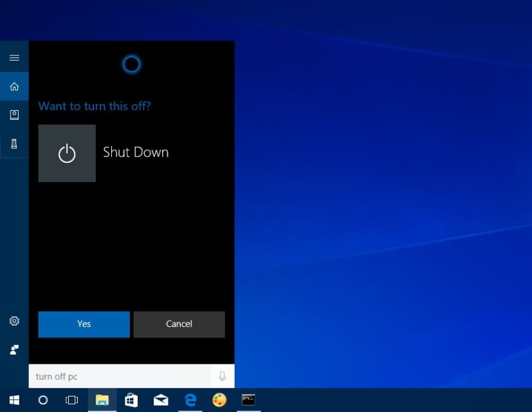Open Cortana's Devices section
This screenshot has width=532, height=412.
[x=14, y=144]
